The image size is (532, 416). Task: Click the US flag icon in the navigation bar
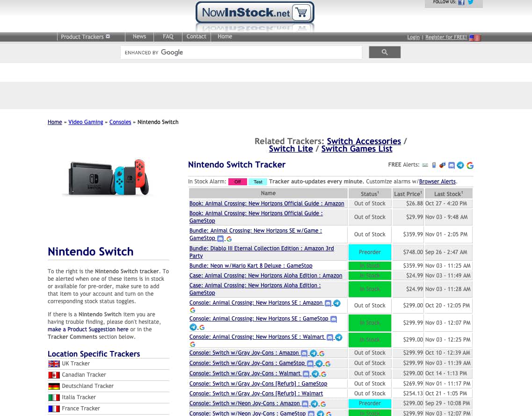[x=474, y=37]
